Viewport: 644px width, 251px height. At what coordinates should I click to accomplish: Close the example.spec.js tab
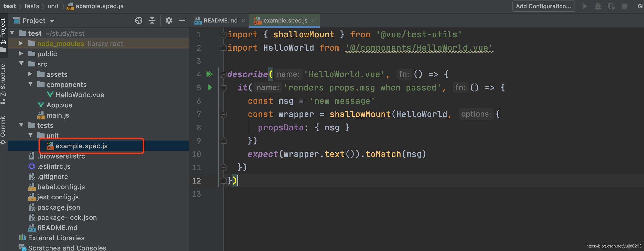point(314,20)
